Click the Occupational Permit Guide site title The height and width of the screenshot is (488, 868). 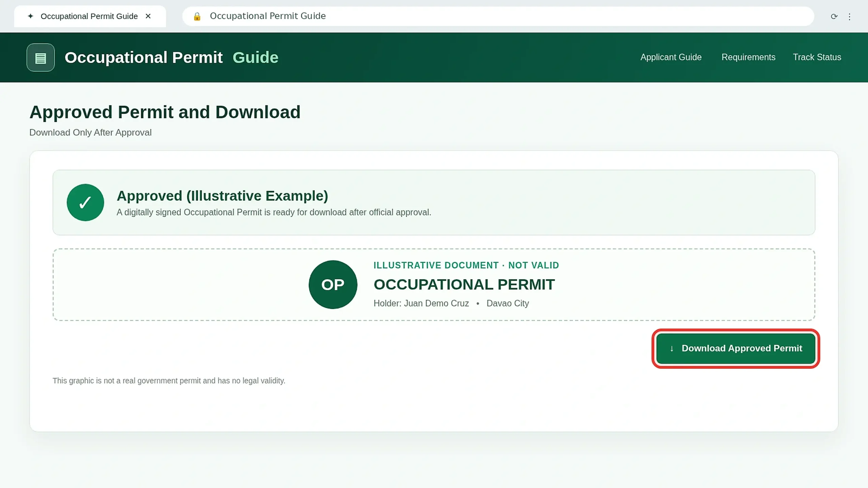click(172, 58)
